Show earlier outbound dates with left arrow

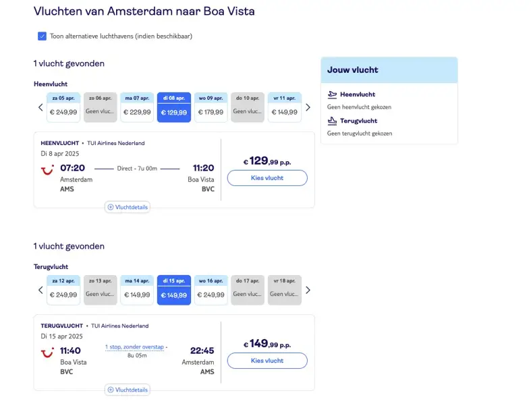(40, 107)
